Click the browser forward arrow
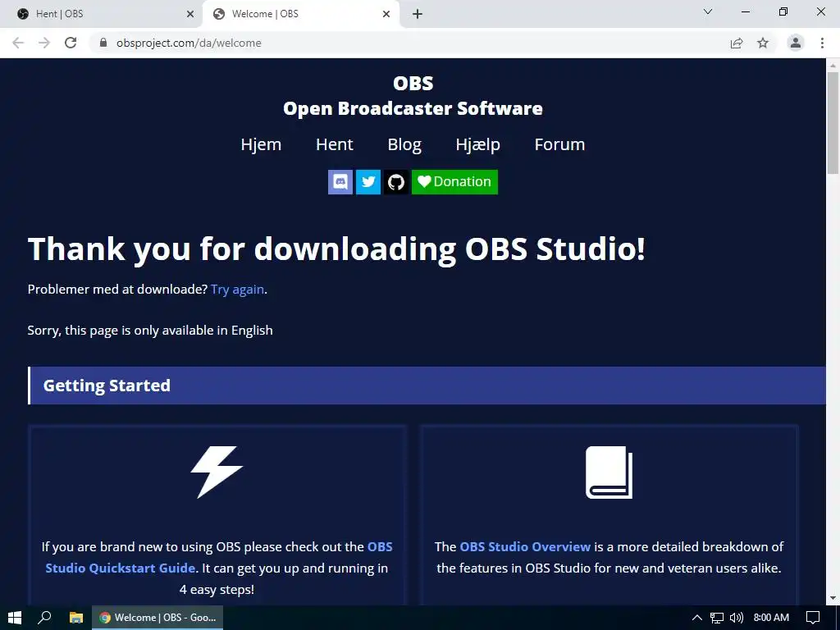 click(x=44, y=43)
